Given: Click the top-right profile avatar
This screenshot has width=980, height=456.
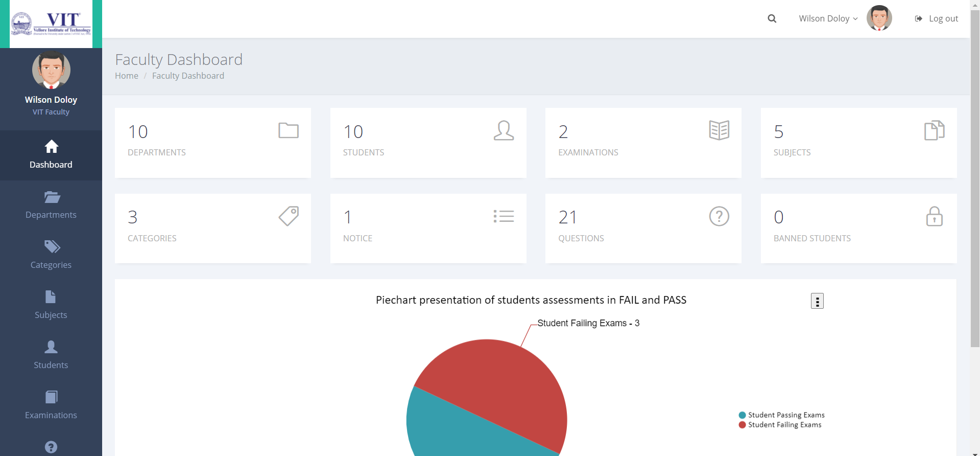Looking at the screenshot, I should (879, 18).
